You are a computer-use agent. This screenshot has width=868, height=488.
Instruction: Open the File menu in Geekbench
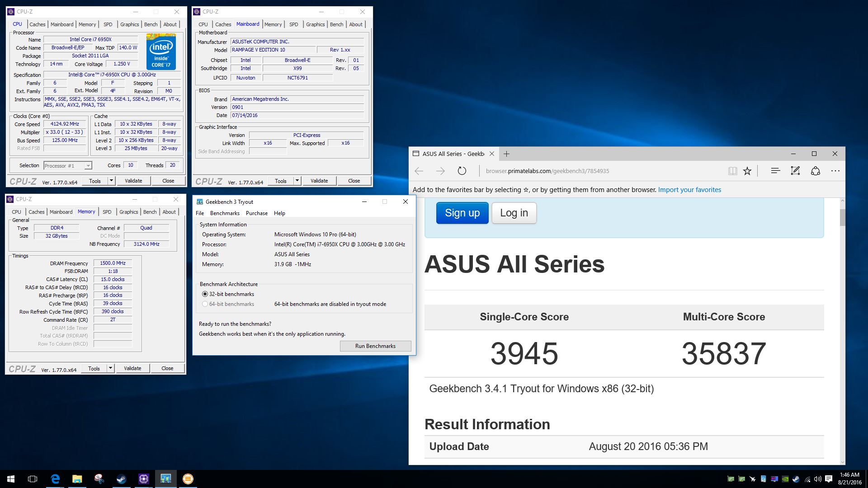tap(200, 213)
